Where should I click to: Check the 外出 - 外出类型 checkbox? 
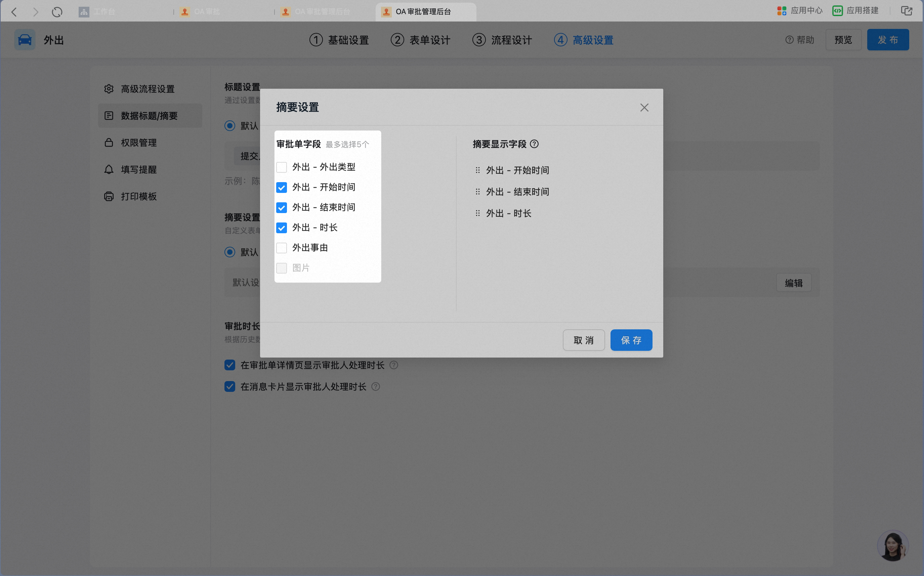(282, 167)
